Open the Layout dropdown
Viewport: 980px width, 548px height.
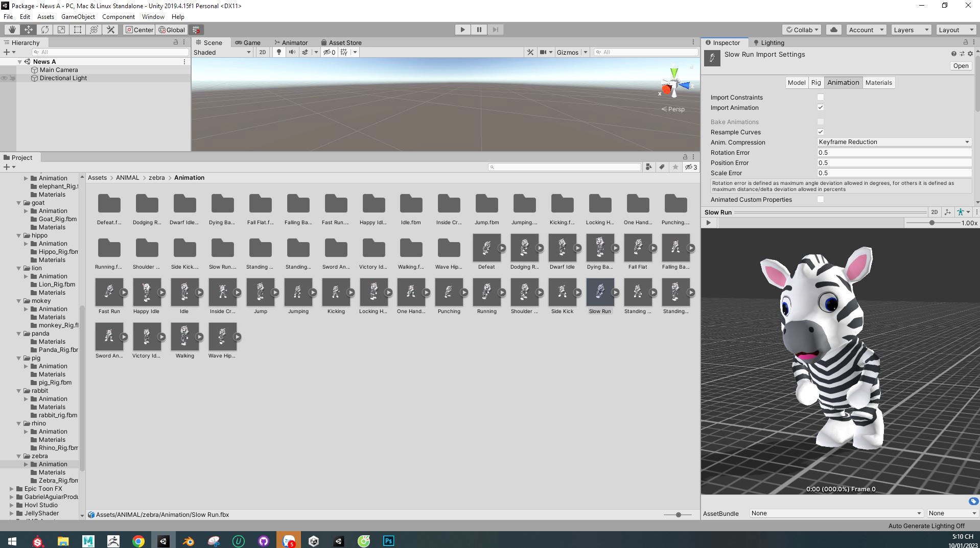coord(956,30)
